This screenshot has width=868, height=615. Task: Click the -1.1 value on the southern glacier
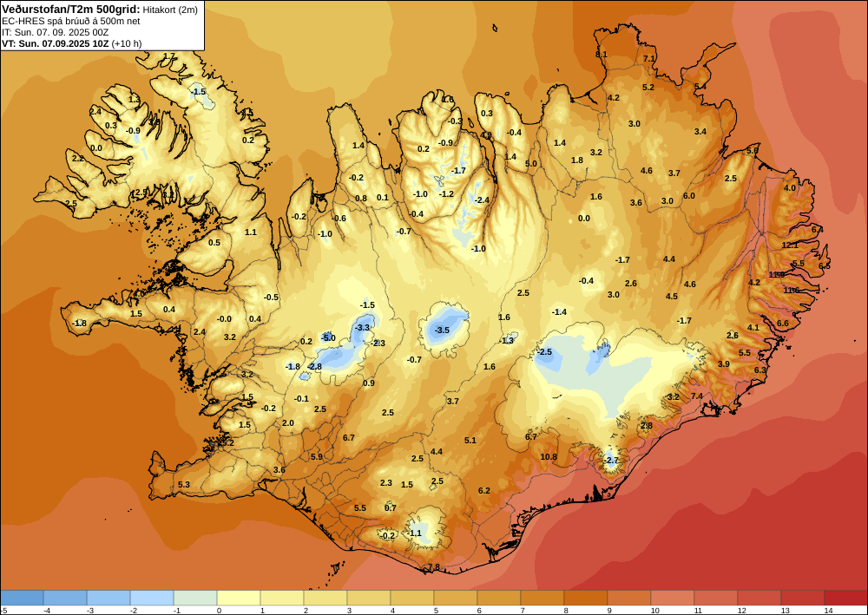coord(415,533)
